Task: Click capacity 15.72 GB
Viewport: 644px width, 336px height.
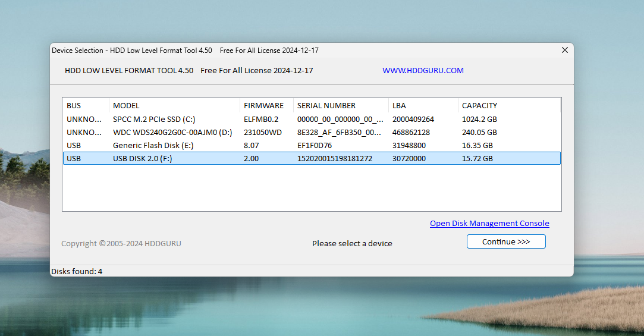Action: coord(477,159)
